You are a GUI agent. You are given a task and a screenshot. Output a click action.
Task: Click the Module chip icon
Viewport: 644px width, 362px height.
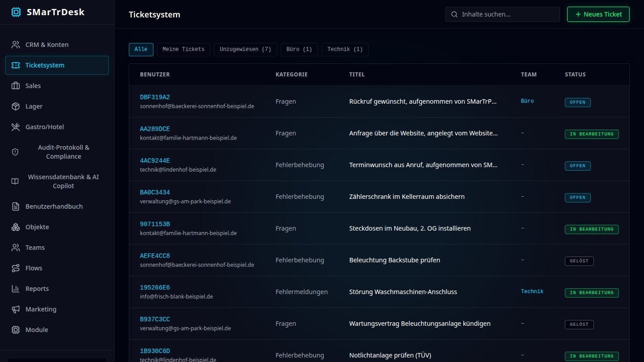pos(16,330)
